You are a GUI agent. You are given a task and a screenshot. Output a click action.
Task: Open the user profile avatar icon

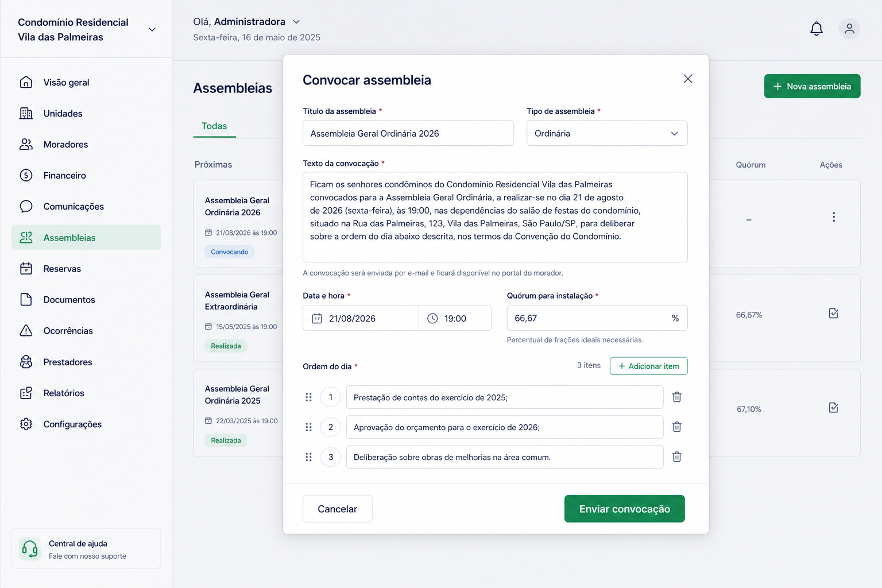coord(849,29)
